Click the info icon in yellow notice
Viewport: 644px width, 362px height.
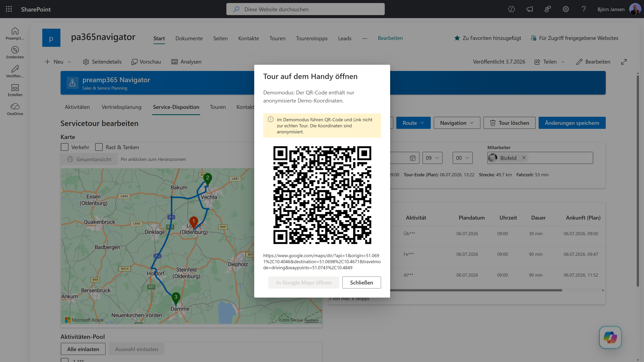pos(270,119)
